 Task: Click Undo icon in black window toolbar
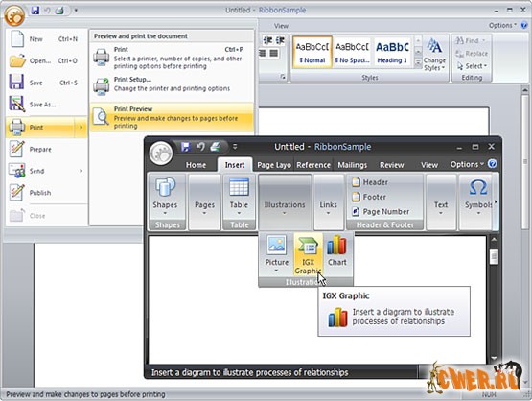(200, 147)
